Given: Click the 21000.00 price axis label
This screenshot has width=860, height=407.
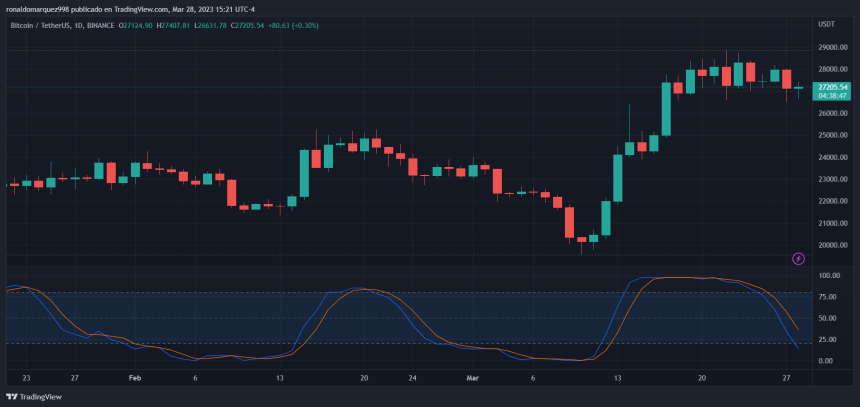Looking at the screenshot, I should (x=833, y=223).
